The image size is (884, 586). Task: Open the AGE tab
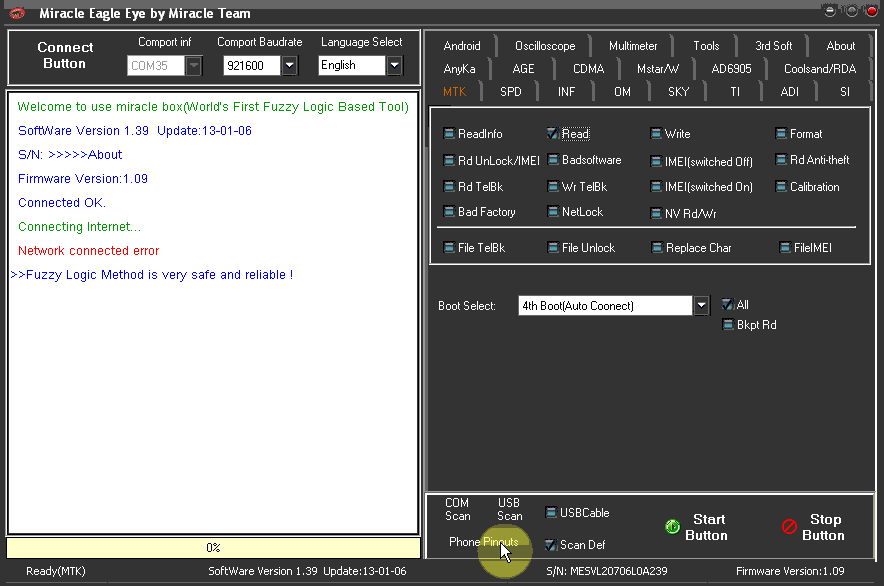click(x=523, y=69)
